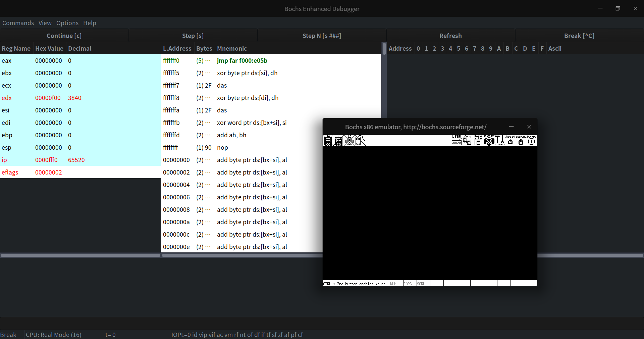Select the ip register row
644x339 pixels.
[80, 160]
